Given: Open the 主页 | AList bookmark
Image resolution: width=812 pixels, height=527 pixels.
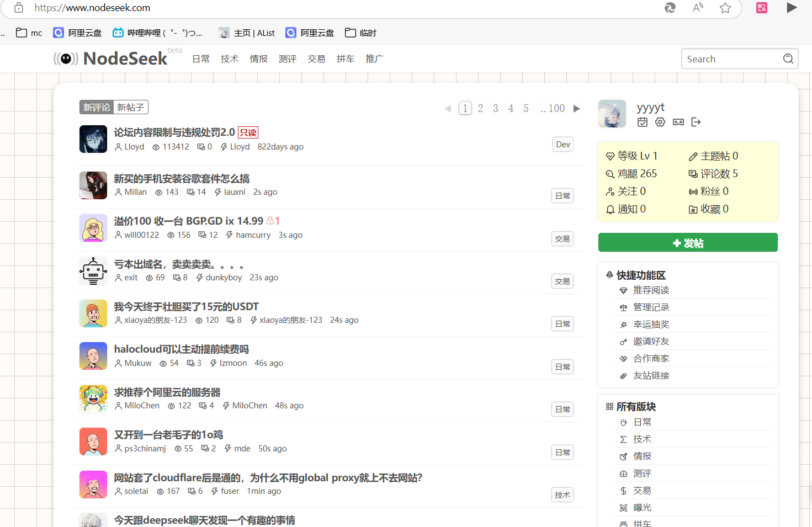Looking at the screenshot, I should click(x=247, y=33).
